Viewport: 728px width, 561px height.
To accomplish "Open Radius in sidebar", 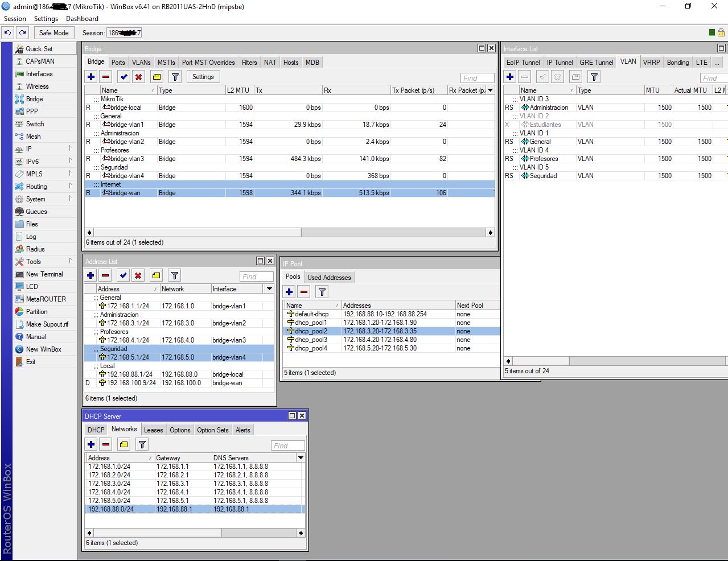I will coord(45,249).
